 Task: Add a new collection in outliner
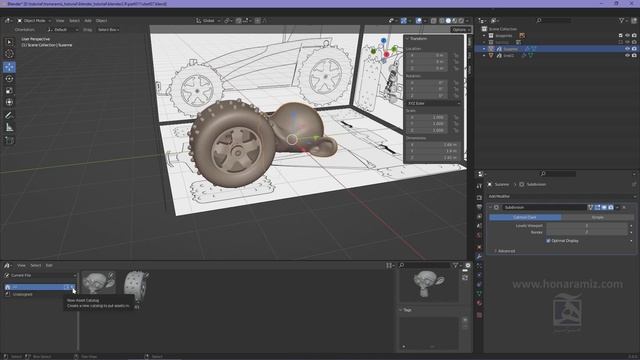coord(634,20)
